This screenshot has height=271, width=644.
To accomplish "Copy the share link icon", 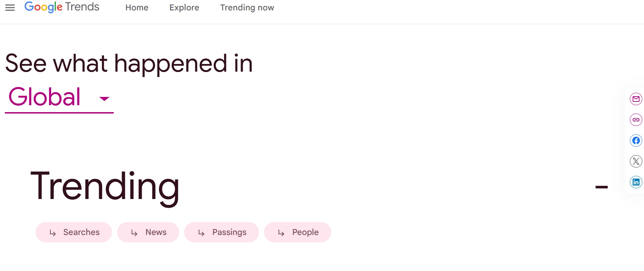I will [636, 120].
